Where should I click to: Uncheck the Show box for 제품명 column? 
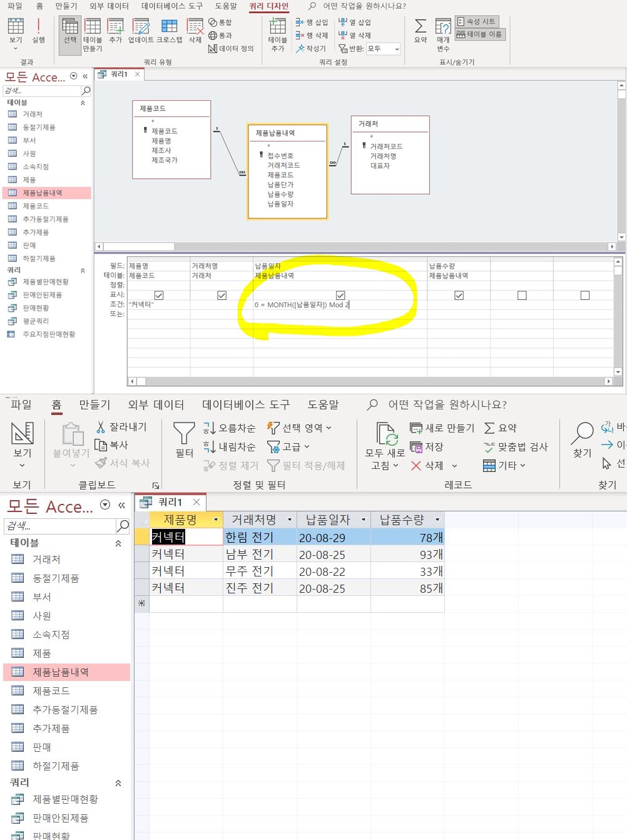pyautogui.click(x=159, y=295)
